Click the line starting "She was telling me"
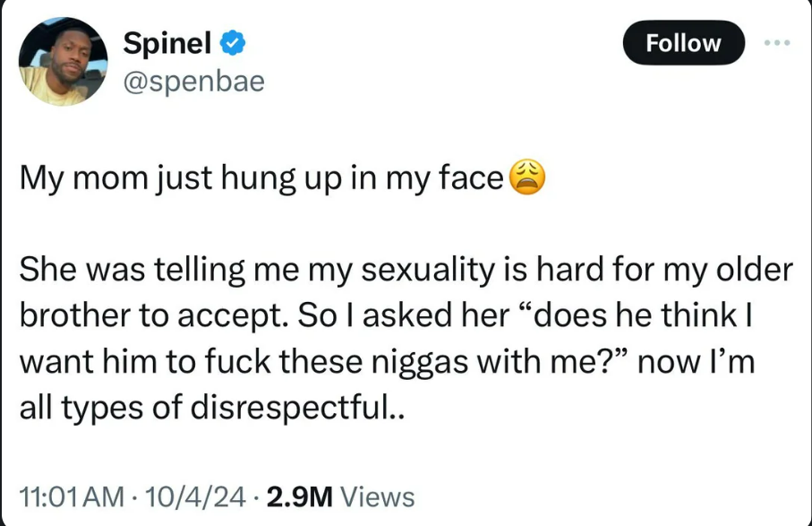Image resolution: width=812 pixels, height=526 pixels. pyautogui.click(x=405, y=269)
